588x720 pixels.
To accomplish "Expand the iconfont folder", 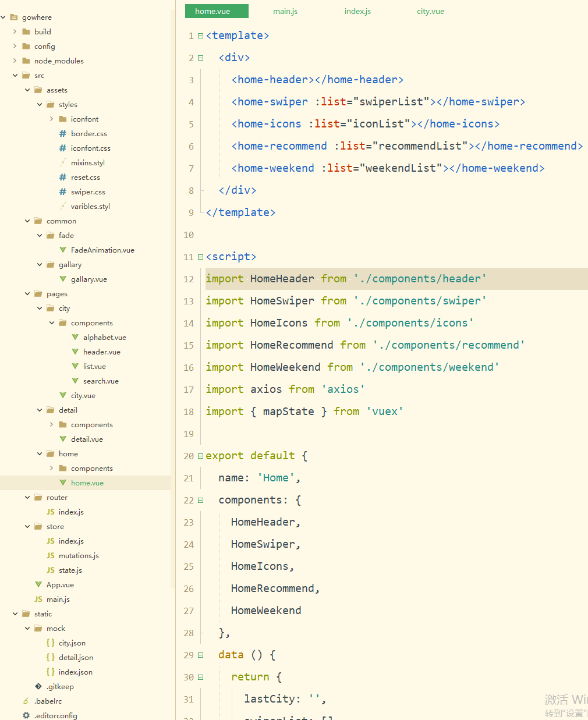I will (x=52, y=119).
